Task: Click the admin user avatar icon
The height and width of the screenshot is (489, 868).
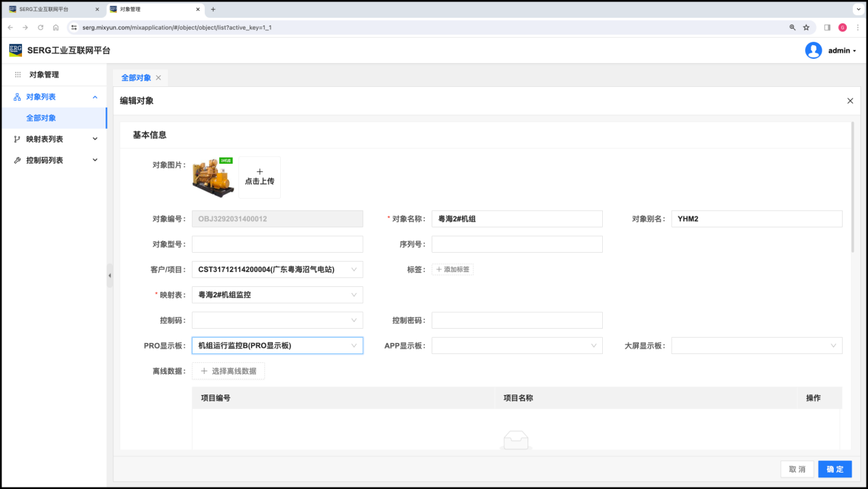Action: pos(813,51)
